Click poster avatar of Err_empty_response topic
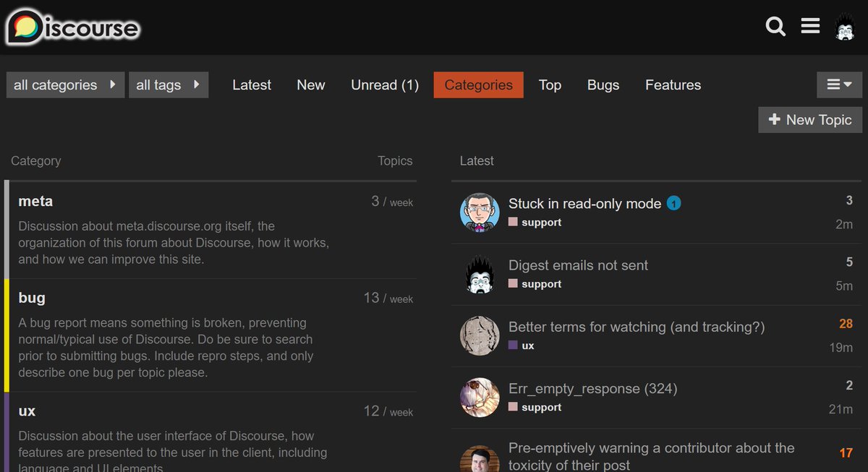Viewport: 868px width, 472px height. [480, 398]
